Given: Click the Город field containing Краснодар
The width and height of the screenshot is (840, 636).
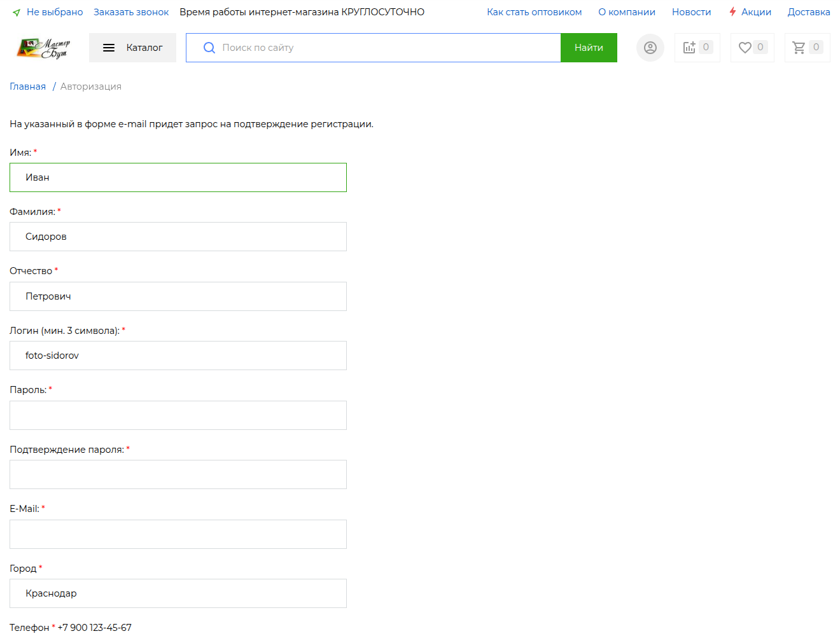Looking at the screenshot, I should pos(178,593).
